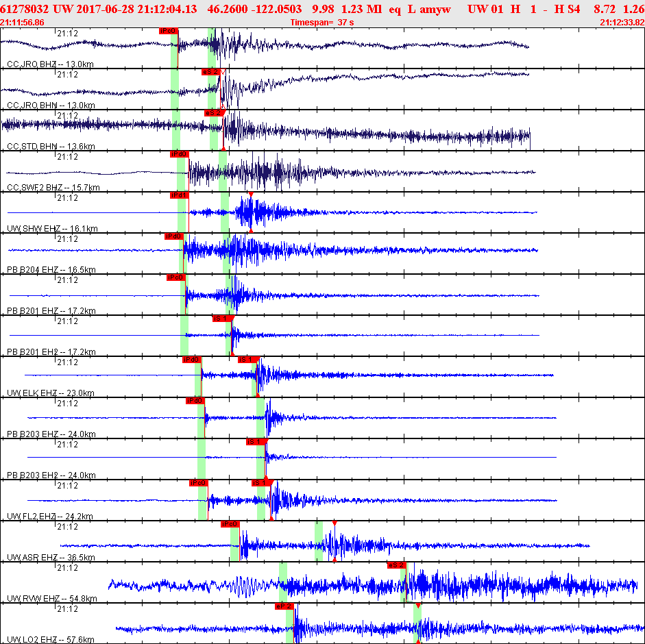Select the 'Timespan= 37 s' label

pyautogui.click(x=322, y=23)
